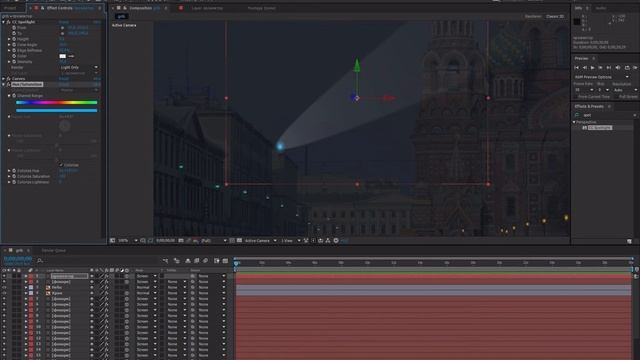The width and height of the screenshot is (640, 360).
Task: Expand the Camera effect group
Action: [4, 79]
